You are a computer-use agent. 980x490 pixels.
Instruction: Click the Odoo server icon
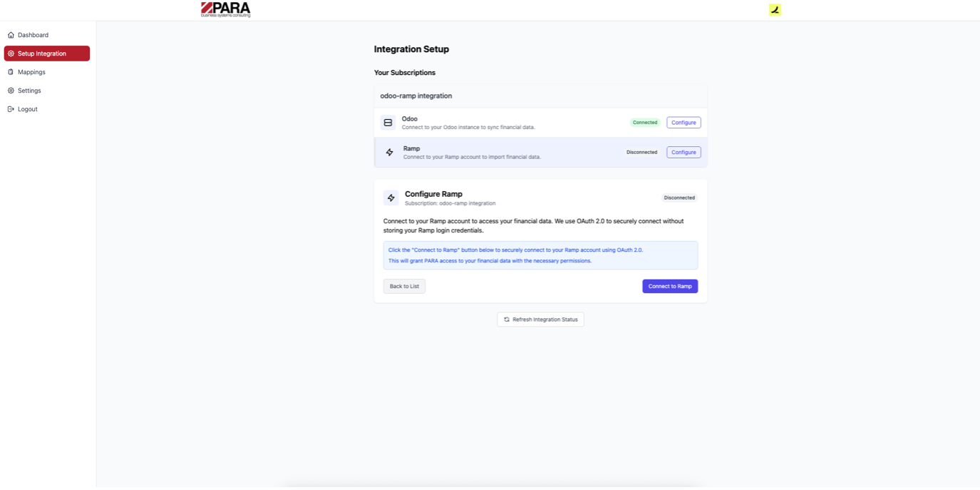point(388,123)
